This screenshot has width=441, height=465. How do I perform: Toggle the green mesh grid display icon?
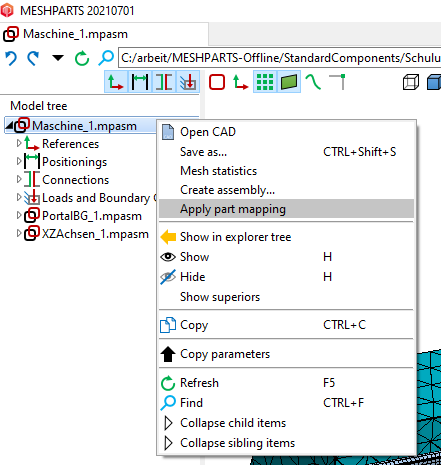(x=265, y=82)
